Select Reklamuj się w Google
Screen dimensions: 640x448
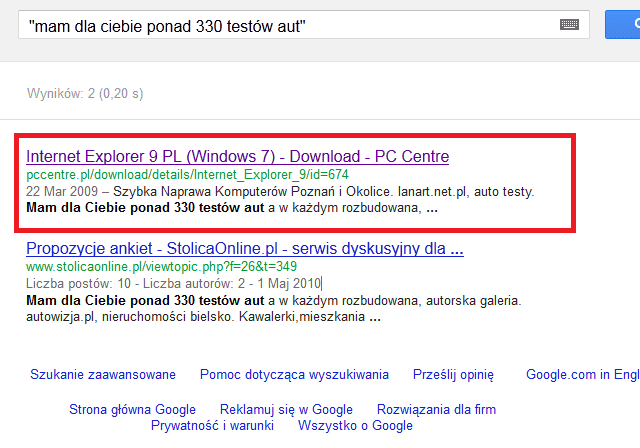286,410
